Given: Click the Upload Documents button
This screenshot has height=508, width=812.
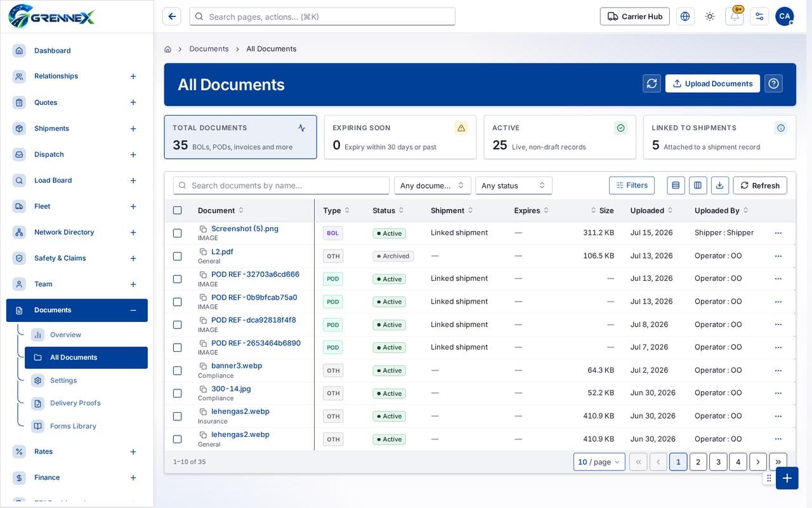Looking at the screenshot, I should 712,83.
